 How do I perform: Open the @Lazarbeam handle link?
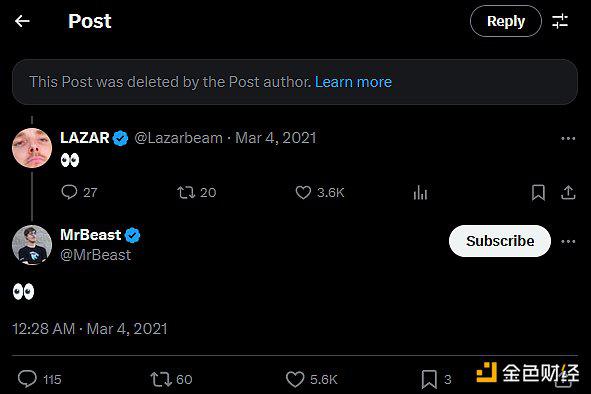point(178,138)
